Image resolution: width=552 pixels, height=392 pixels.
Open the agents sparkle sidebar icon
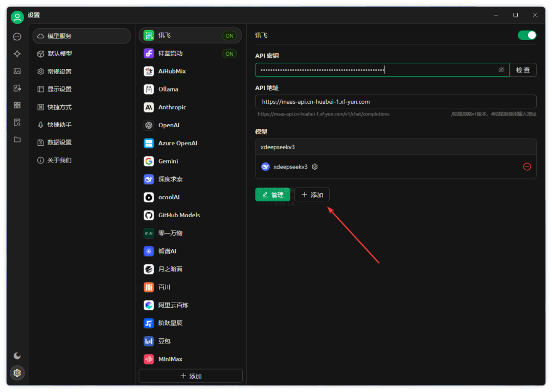coord(17,54)
